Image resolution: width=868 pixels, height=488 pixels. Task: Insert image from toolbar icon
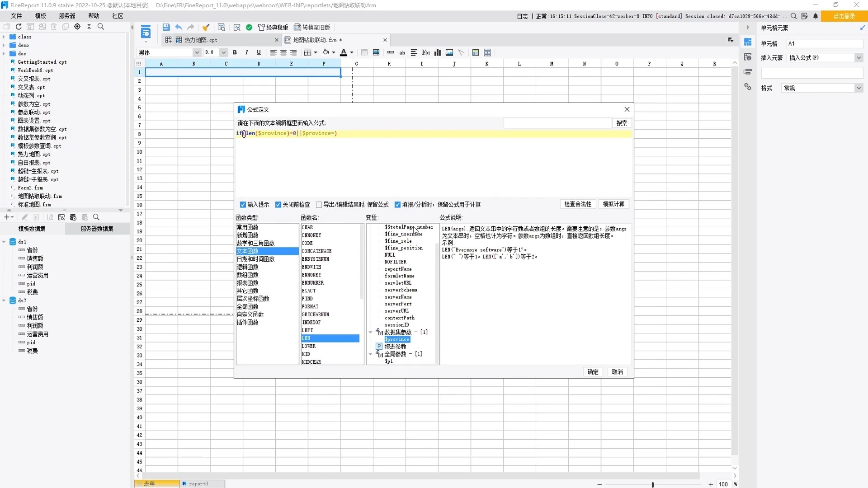[x=449, y=52]
